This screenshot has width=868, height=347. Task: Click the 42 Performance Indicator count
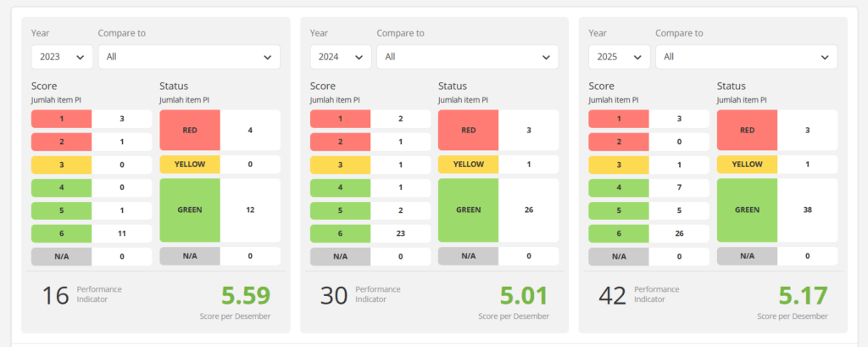pyautogui.click(x=612, y=295)
